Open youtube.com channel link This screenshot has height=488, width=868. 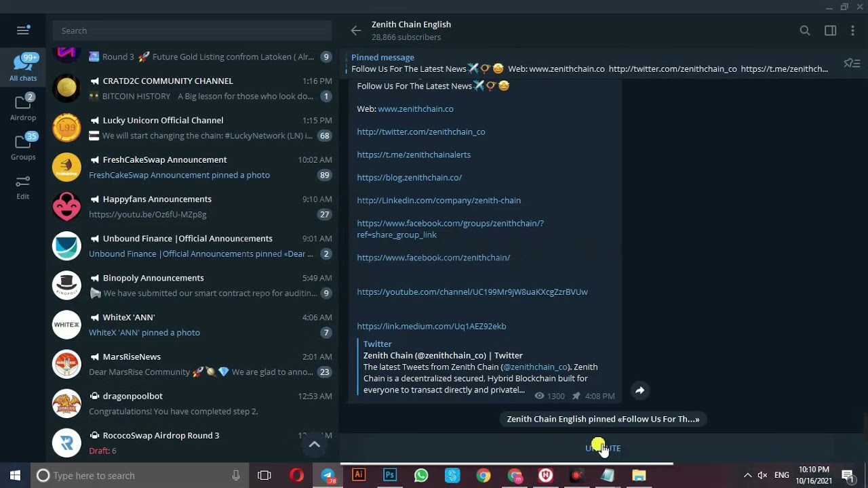473,292
